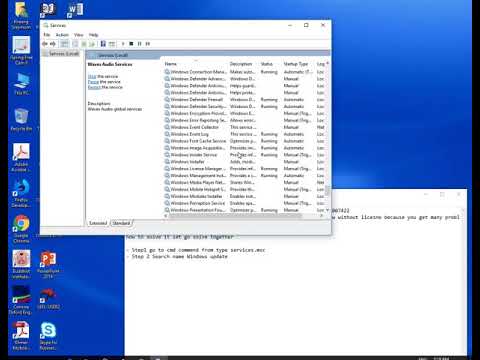This screenshot has width=480, height=360.
Task: Select the Windows Media Player Network service row
Action: (x=244, y=182)
